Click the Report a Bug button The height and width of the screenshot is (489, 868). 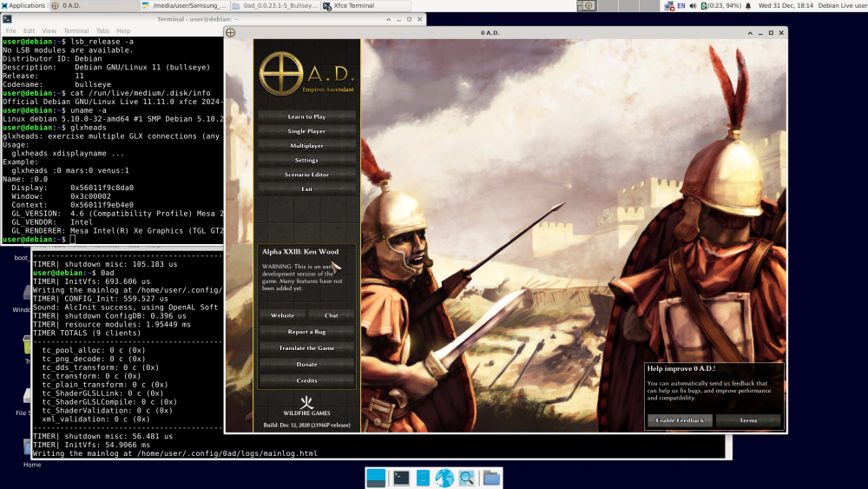[306, 332]
